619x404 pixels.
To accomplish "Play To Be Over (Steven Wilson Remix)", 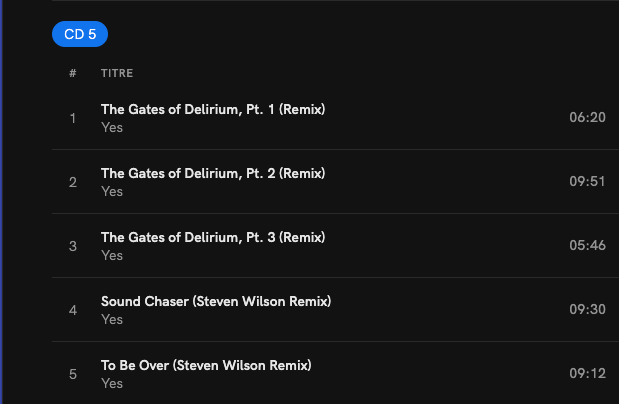I will tap(206, 365).
